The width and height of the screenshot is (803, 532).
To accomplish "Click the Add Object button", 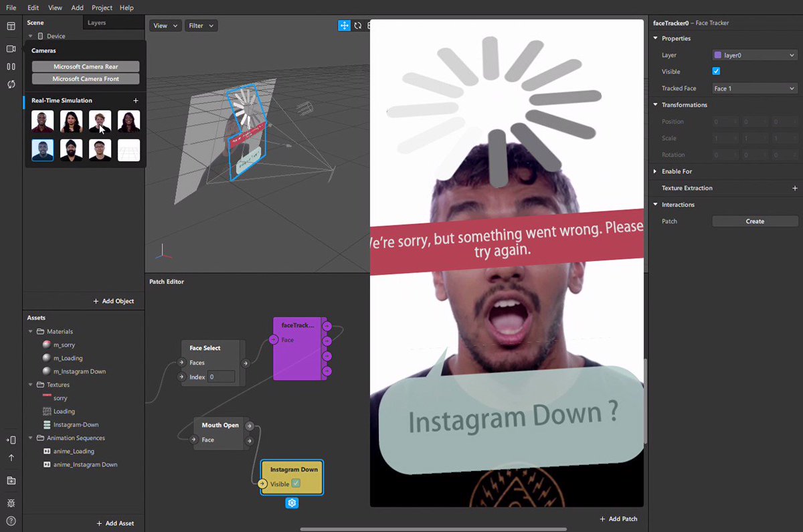I will [x=113, y=301].
